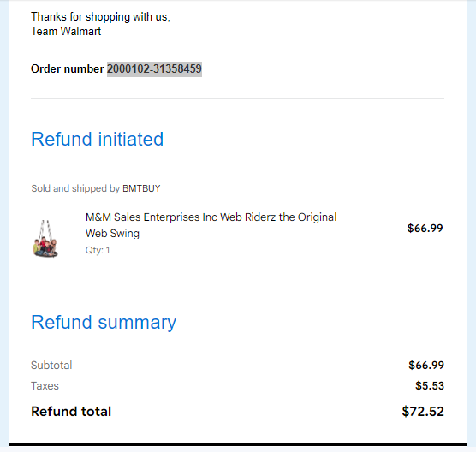Click the Taxes amount $5.53

[430, 386]
